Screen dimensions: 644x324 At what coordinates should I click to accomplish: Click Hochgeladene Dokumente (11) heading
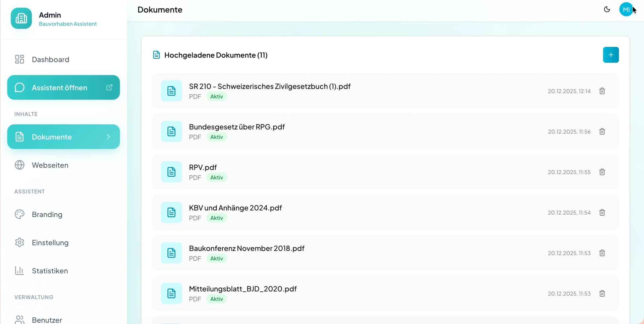[216, 55]
